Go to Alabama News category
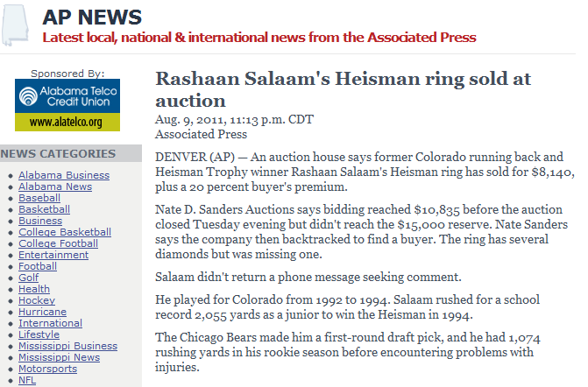 55,186
